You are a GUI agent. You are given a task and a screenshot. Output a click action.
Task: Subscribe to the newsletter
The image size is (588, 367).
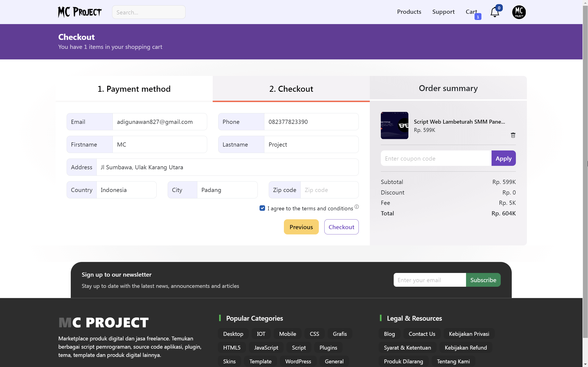pyautogui.click(x=483, y=280)
